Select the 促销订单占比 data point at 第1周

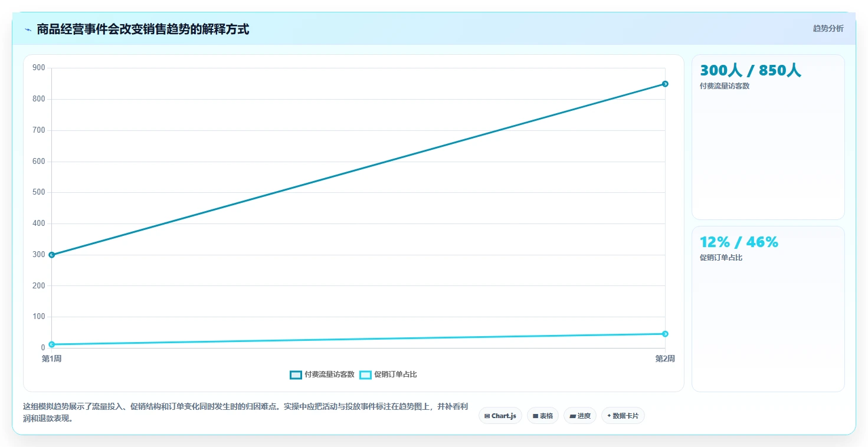pos(52,344)
